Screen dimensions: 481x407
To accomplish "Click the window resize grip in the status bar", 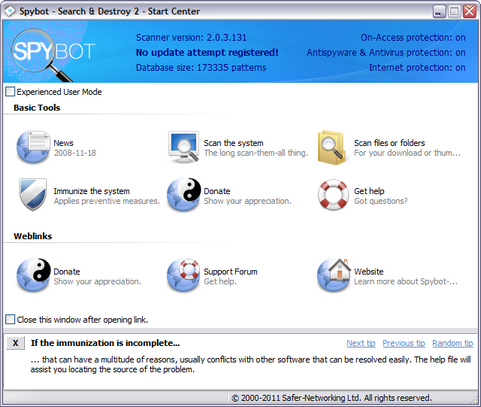I will pos(475,400).
